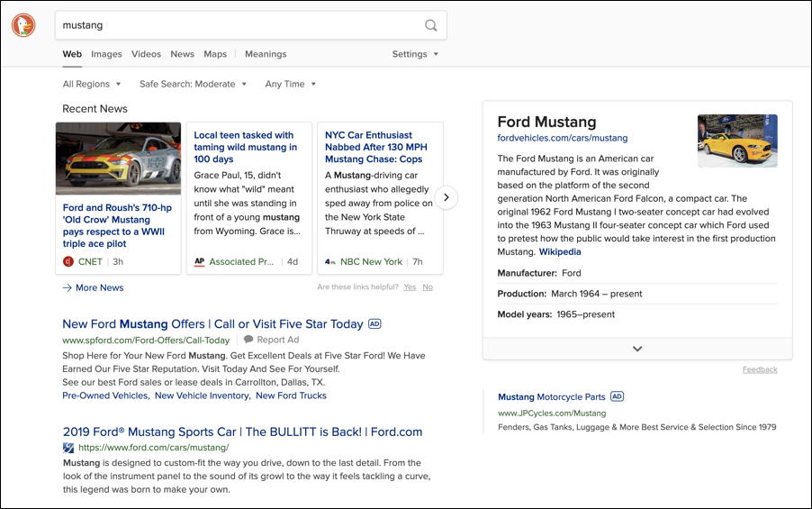Advance the news carousel with the next arrow

click(446, 197)
